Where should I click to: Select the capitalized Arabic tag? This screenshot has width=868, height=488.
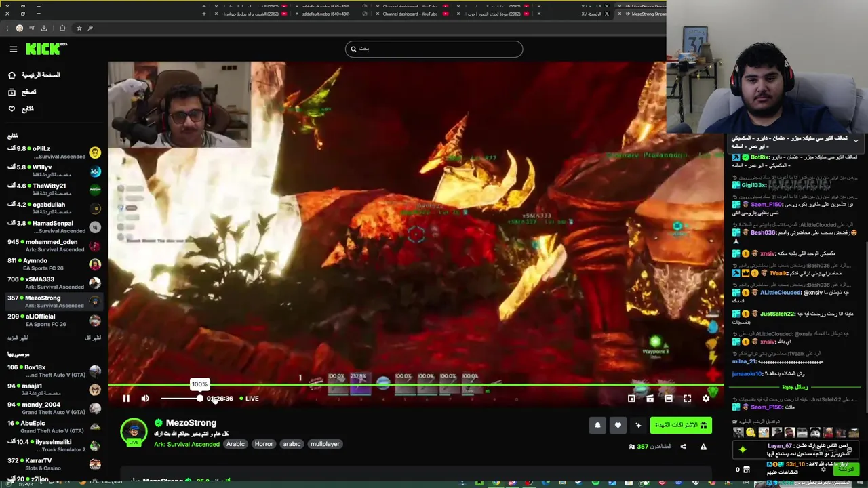tap(235, 444)
